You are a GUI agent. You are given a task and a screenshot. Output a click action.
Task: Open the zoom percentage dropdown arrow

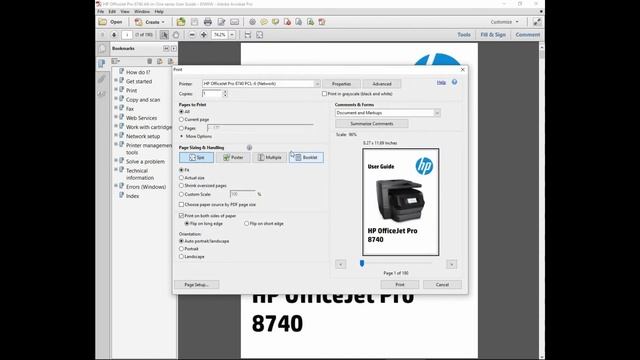pyautogui.click(x=232, y=35)
